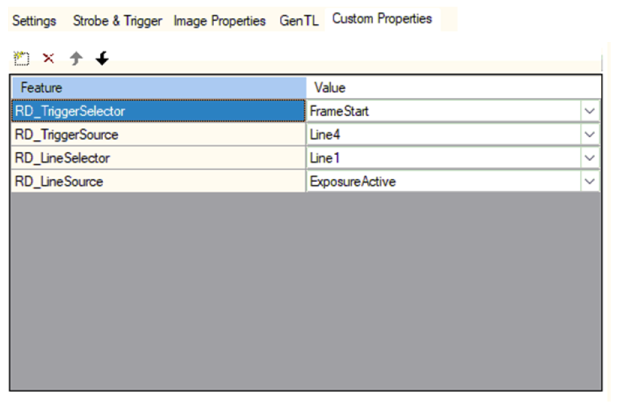Click the move down arrow icon

[x=101, y=58]
